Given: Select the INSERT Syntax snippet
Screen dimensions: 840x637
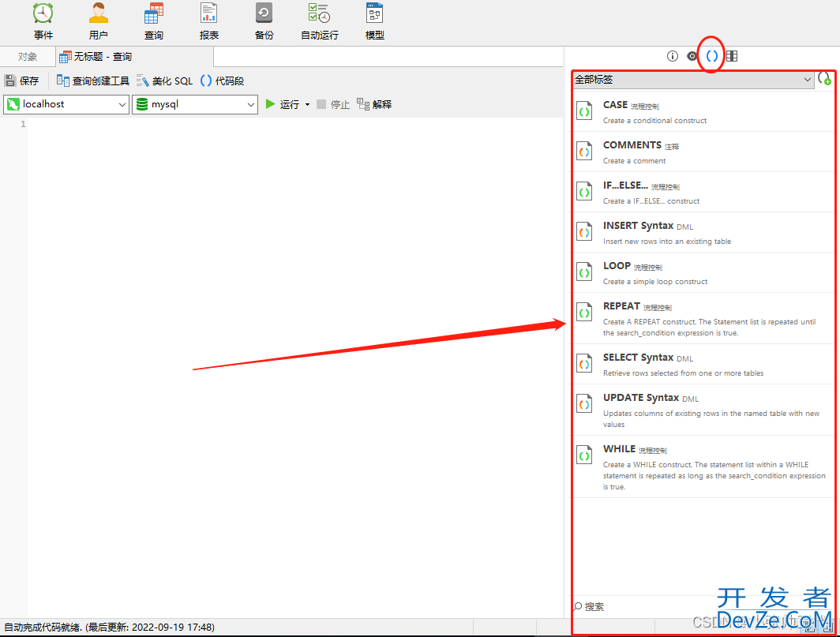Looking at the screenshot, I should pos(703,233).
